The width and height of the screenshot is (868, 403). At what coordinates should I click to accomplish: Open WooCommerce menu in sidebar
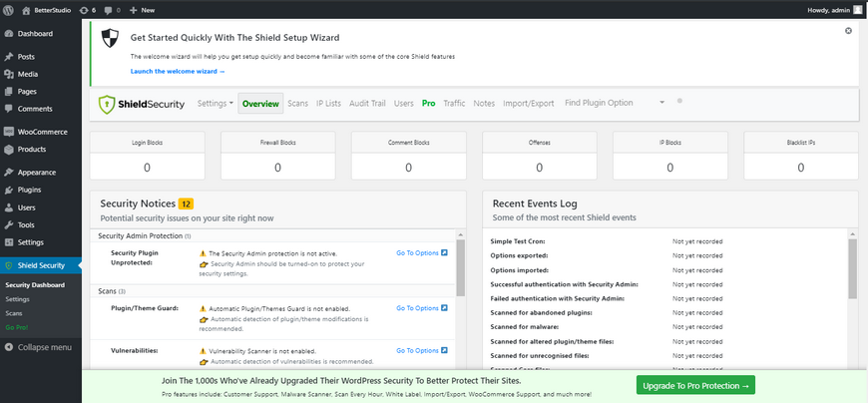(x=41, y=132)
